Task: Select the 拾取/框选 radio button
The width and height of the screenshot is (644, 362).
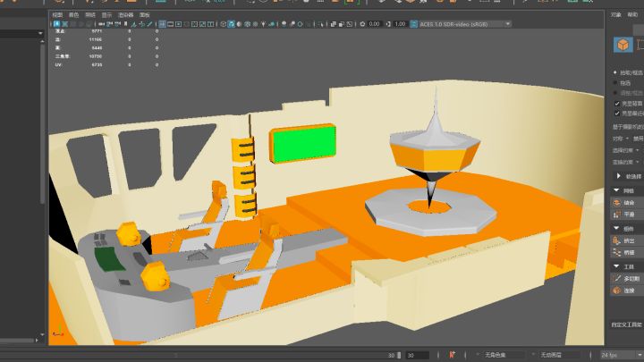Action: [x=615, y=72]
